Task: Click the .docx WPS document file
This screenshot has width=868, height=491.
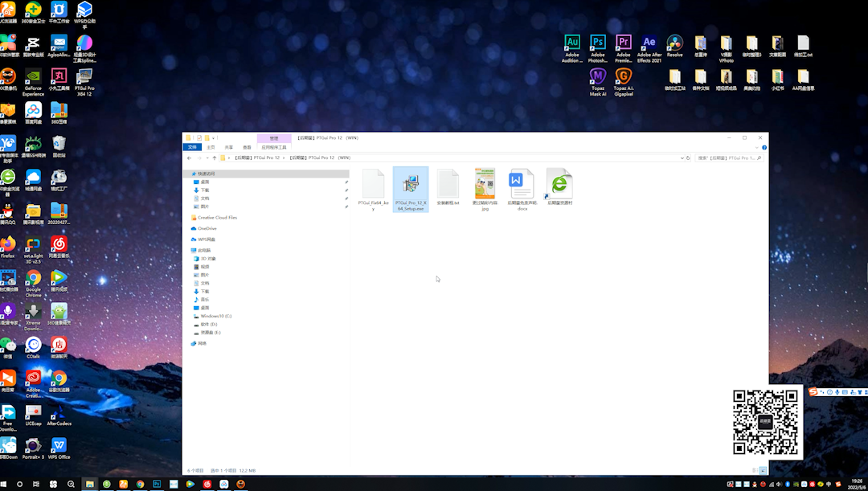Action: point(522,185)
